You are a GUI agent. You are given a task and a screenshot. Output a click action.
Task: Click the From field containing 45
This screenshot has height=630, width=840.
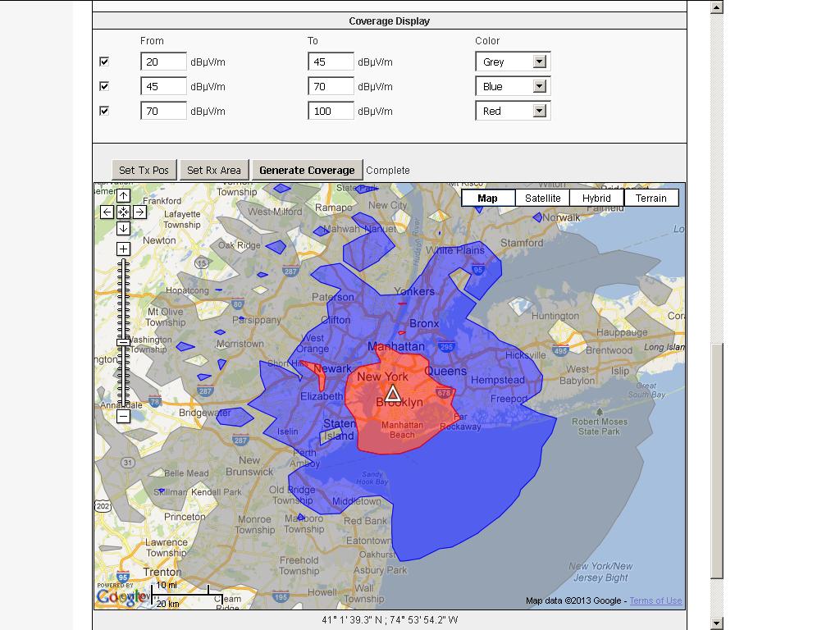pyautogui.click(x=163, y=86)
